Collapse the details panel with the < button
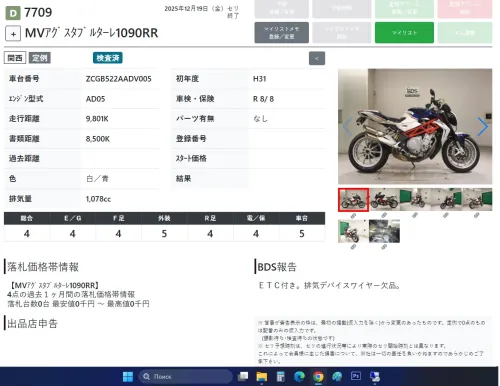The image size is (500, 386). pos(317,58)
